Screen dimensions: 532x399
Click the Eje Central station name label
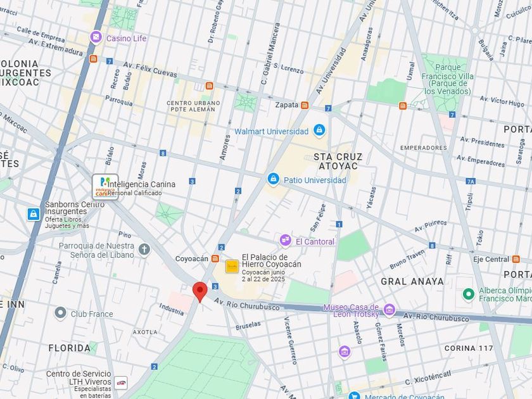(491, 259)
